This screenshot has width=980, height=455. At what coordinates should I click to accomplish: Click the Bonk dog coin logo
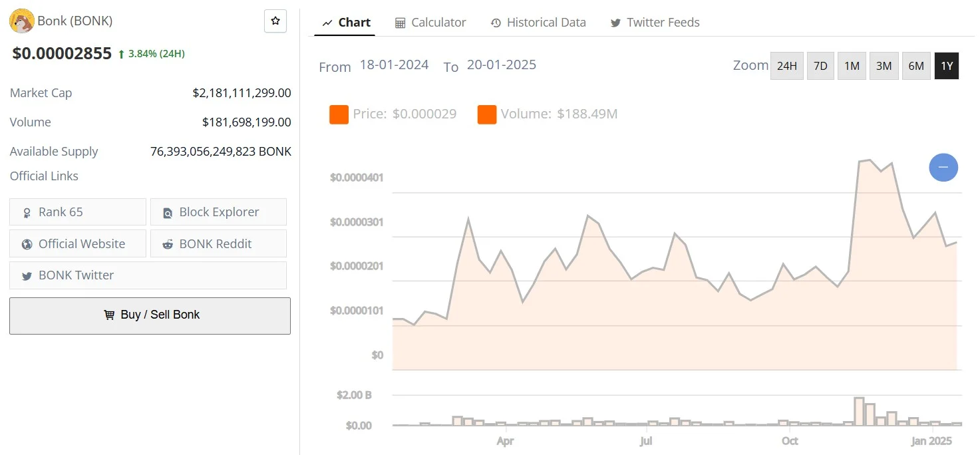pos(22,21)
